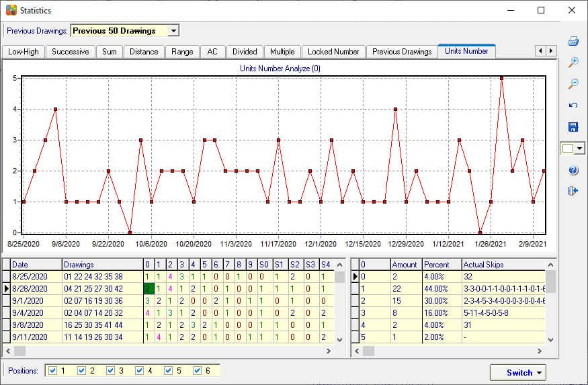Click the Drawings column header
Image resolution: width=588 pixels, height=385 pixels.
[x=102, y=265]
